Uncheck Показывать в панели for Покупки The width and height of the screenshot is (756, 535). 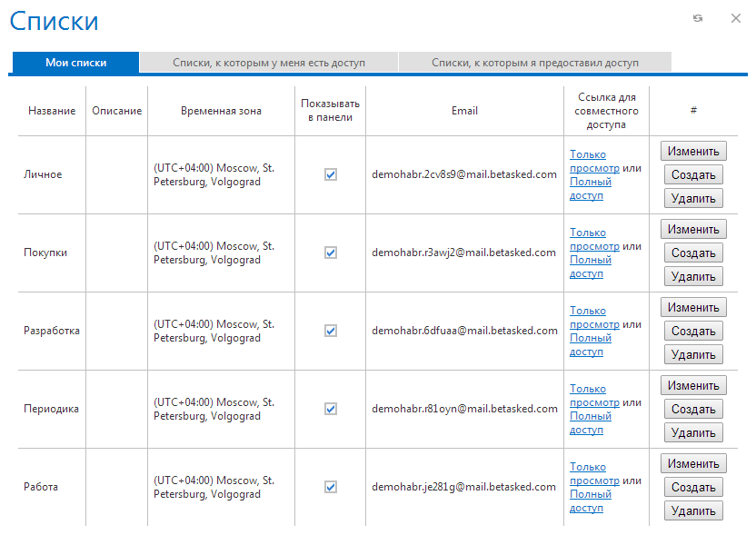point(330,253)
